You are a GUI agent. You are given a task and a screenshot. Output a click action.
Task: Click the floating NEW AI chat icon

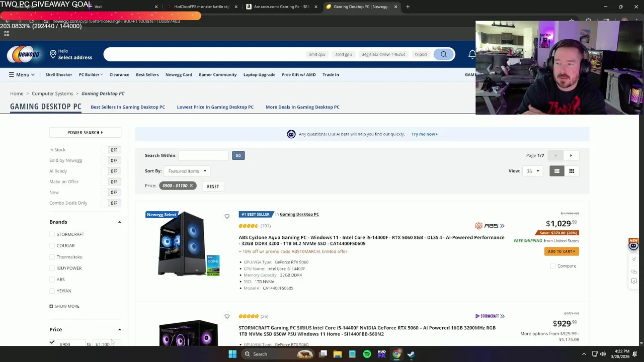click(x=633, y=244)
